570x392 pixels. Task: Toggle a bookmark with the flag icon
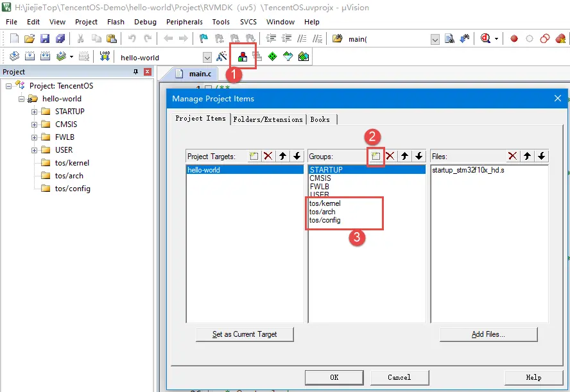(203, 38)
